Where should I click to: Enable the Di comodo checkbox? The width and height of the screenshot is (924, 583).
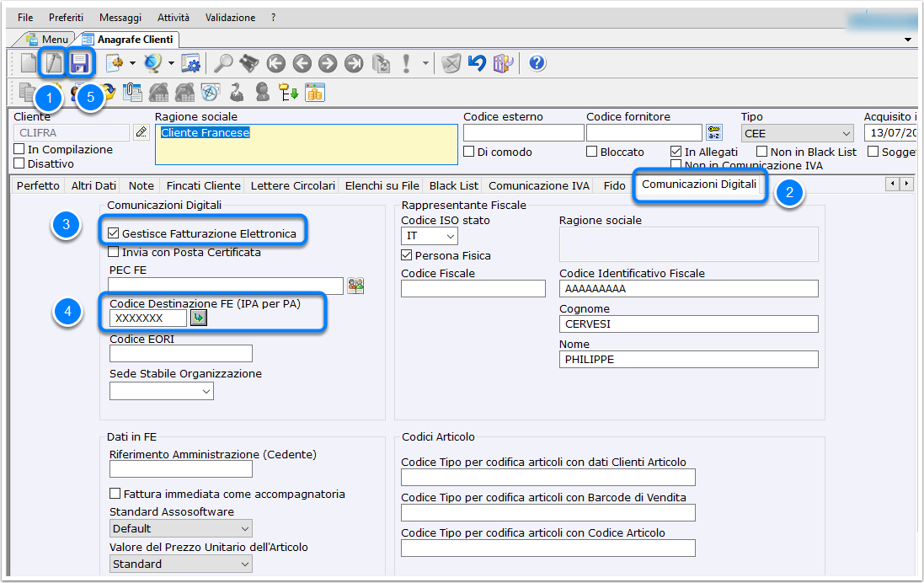pyautogui.click(x=469, y=152)
